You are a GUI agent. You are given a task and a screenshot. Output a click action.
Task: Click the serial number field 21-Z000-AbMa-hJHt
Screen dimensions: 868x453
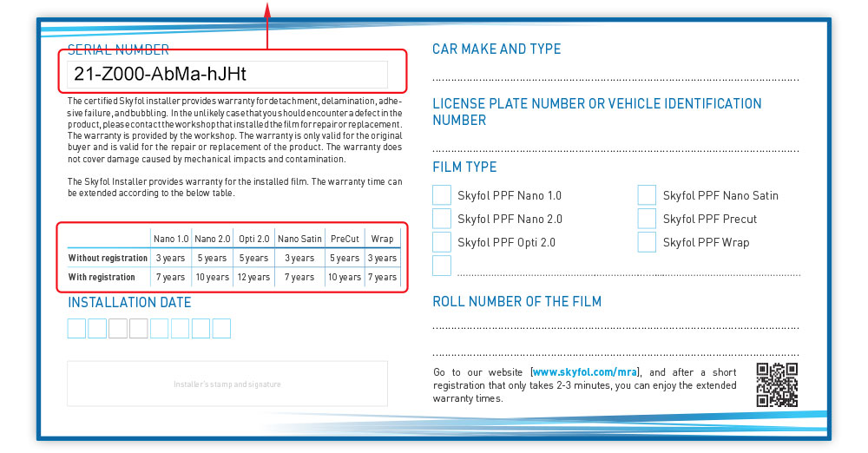pos(227,75)
